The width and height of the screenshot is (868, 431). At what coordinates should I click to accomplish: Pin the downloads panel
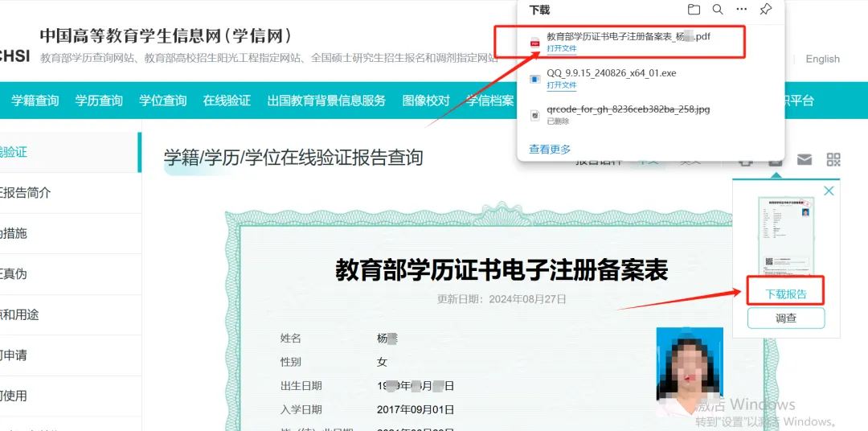pyautogui.click(x=766, y=10)
